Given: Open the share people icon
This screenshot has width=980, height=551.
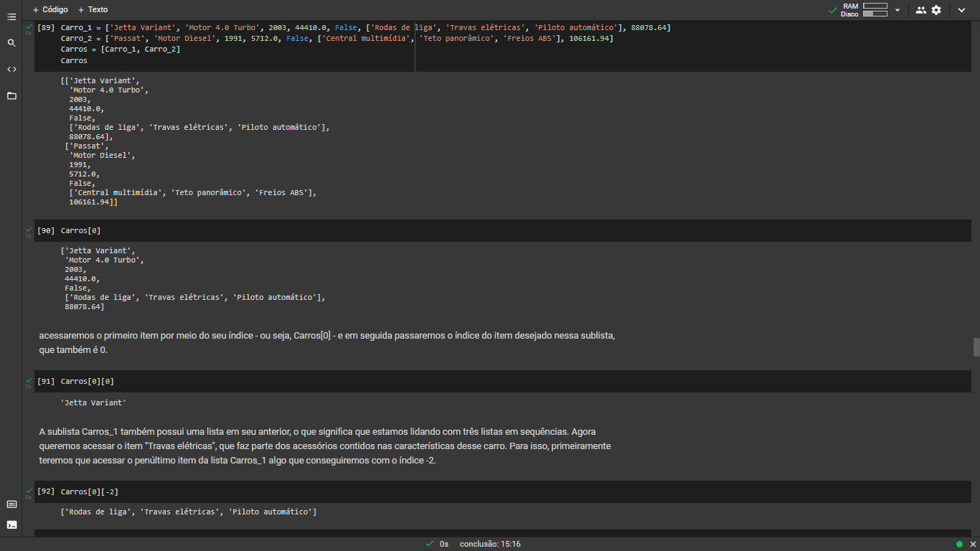Looking at the screenshot, I should point(921,10).
